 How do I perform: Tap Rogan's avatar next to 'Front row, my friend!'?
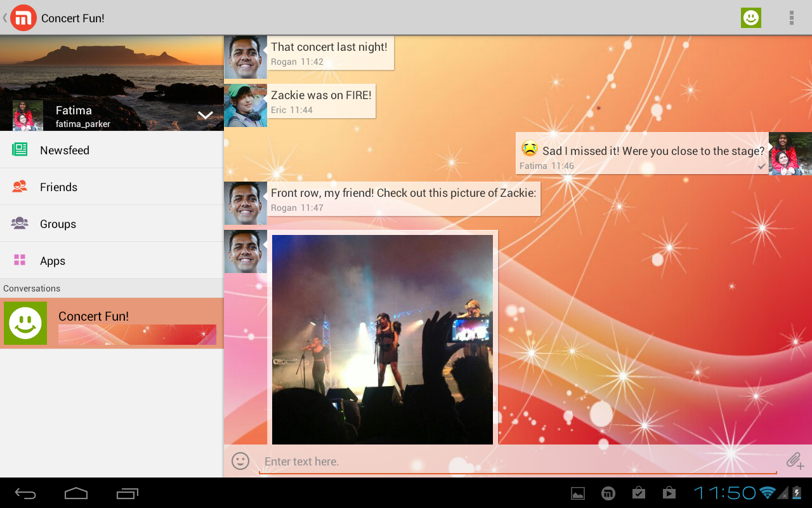(246, 203)
